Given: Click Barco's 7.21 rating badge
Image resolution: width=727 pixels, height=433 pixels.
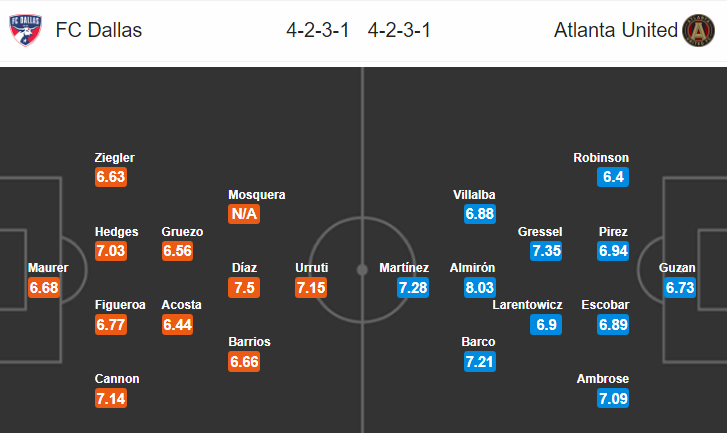Looking at the screenshot, I should click(x=480, y=361).
